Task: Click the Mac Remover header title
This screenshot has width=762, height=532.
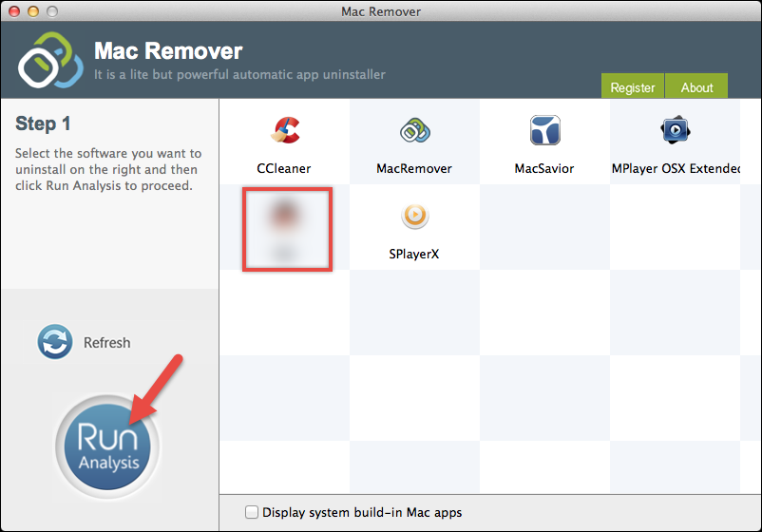Action: pos(168,51)
